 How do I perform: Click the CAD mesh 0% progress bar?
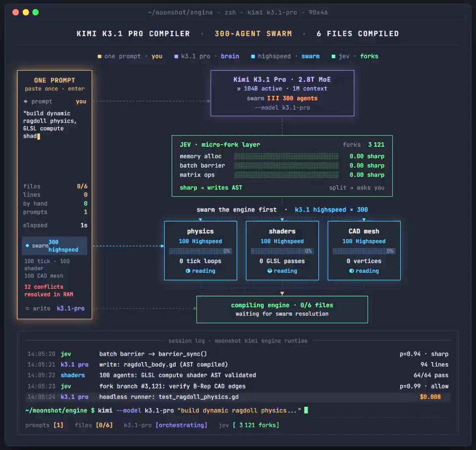[364, 251]
